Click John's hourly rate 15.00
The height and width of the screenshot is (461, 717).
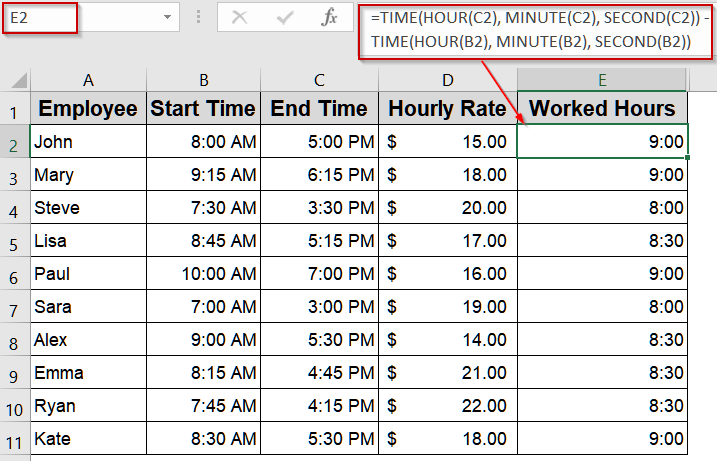click(x=448, y=141)
